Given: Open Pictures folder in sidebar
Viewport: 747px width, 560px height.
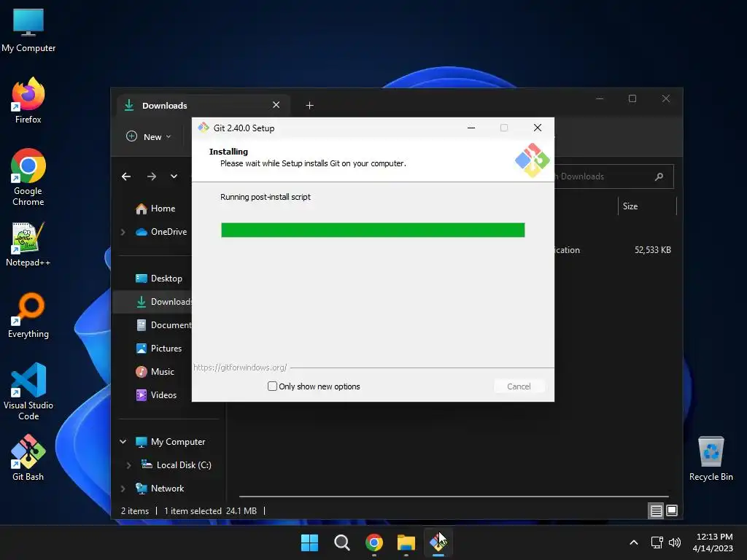Looking at the screenshot, I should pyautogui.click(x=158, y=349).
